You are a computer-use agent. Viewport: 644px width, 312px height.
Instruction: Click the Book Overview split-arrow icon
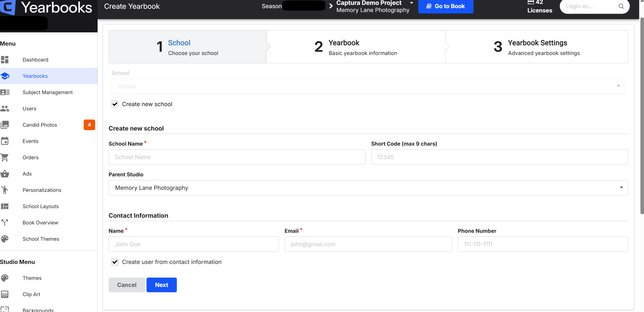[5, 223]
